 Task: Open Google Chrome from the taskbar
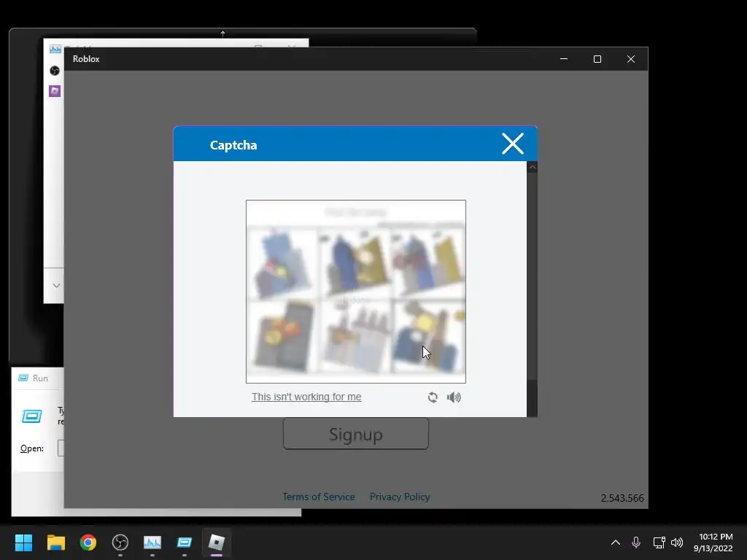(88, 542)
